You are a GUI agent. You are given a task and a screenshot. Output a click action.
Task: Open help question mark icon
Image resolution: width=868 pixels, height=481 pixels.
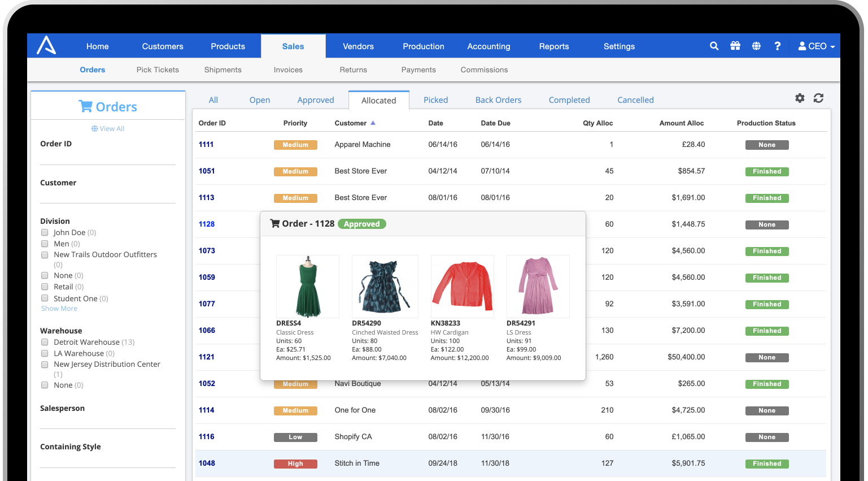pyautogui.click(x=777, y=46)
